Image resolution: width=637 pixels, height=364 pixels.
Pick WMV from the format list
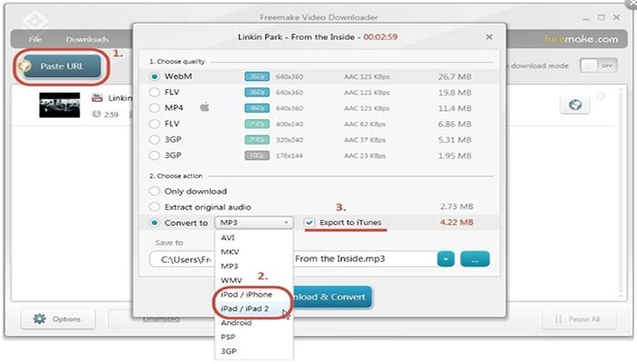pos(254,280)
